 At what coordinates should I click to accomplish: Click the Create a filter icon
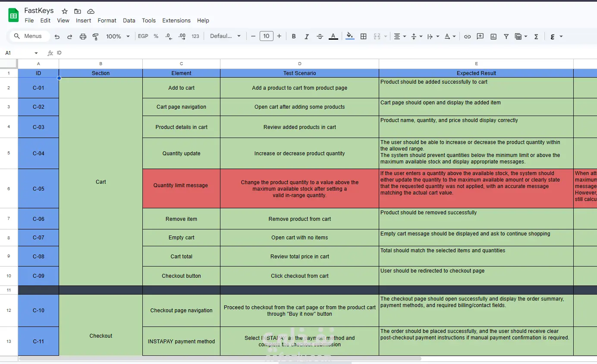506,37
